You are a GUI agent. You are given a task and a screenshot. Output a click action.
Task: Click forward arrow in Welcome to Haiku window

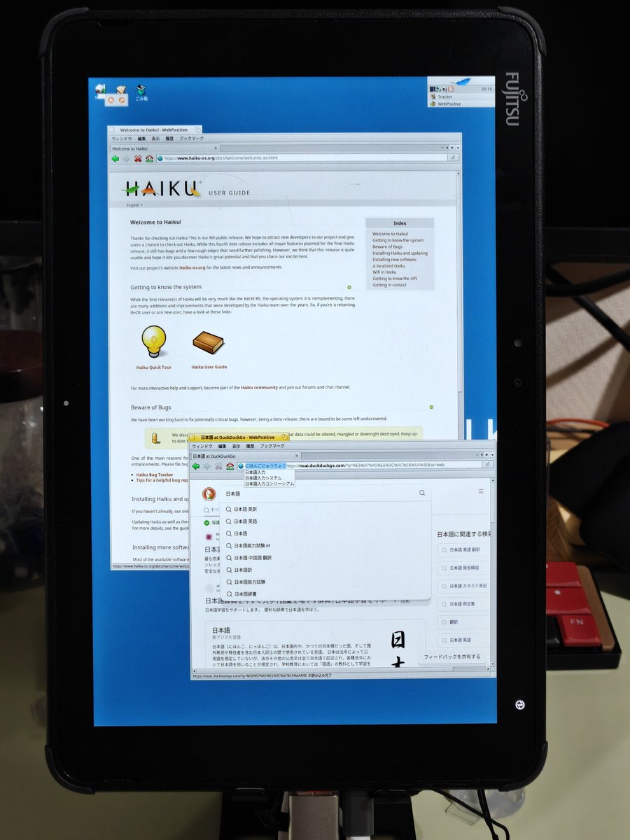click(127, 158)
